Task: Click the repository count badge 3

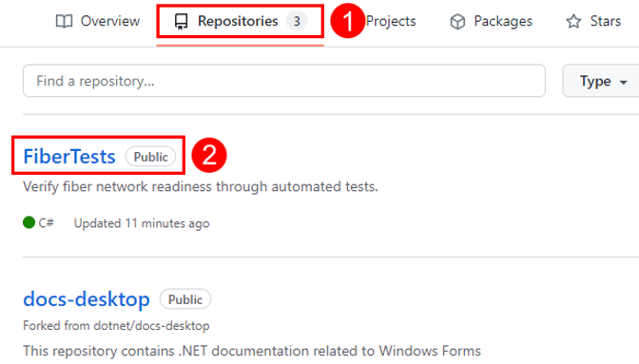Action: (297, 21)
